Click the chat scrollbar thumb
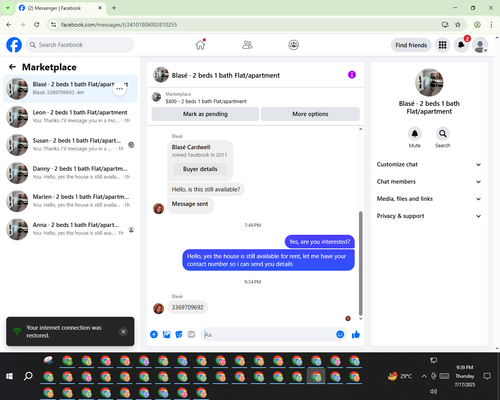The image size is (500, 400). coord(360,263)
